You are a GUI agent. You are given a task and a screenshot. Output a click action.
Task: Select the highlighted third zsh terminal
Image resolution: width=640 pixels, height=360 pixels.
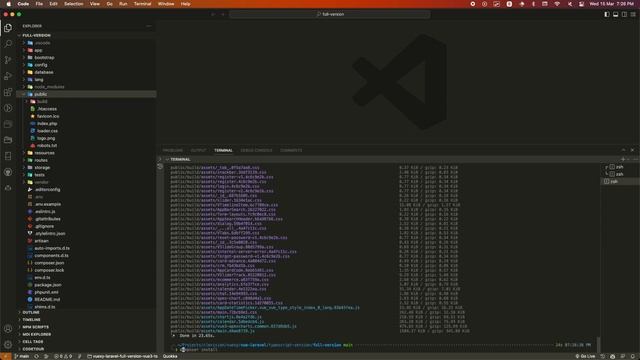(x=620, y=182)
